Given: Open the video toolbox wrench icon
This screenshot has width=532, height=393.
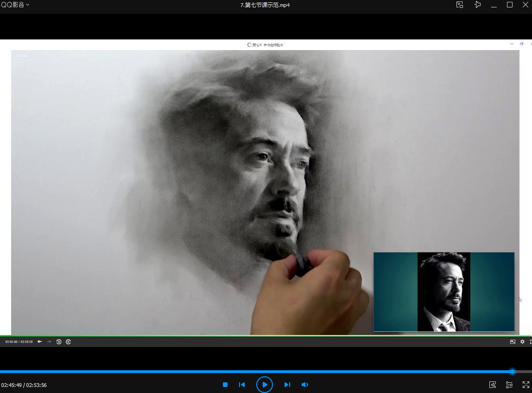Looking at the screenshot, I should pyautogui.click(x=493, y=385).
